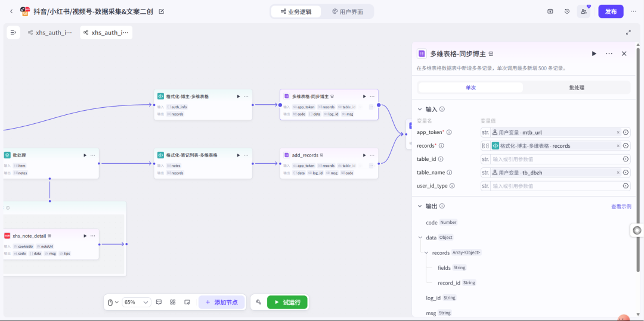This screenshot has width=644, height=321.
Task: Show info tooltip next to 输入 heading
Action: click(x=442, y=110)
